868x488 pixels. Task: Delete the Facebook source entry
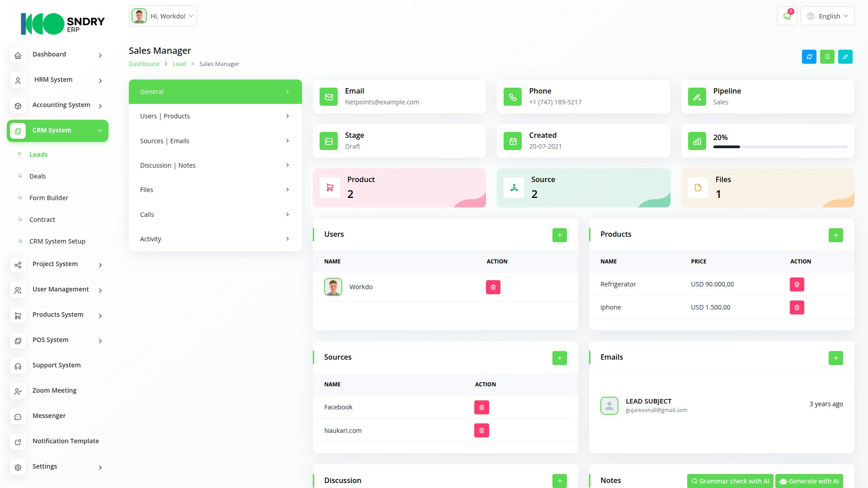coord(481,408)
